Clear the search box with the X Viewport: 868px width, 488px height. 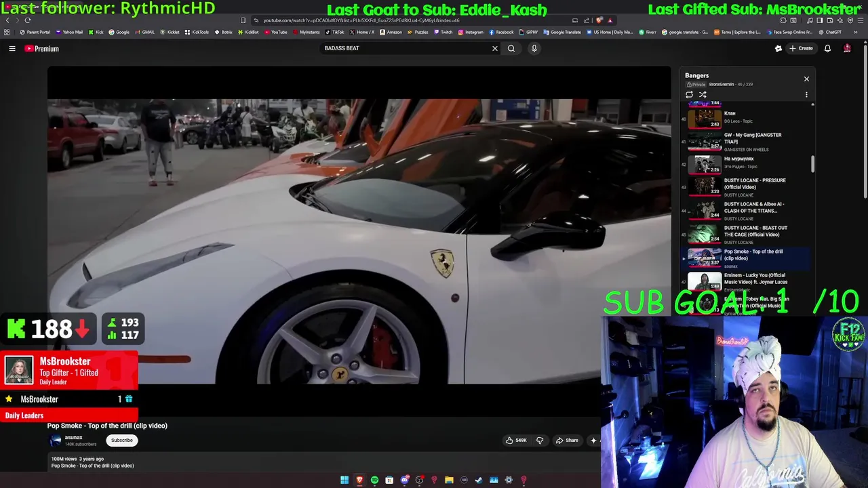(494, 48)
